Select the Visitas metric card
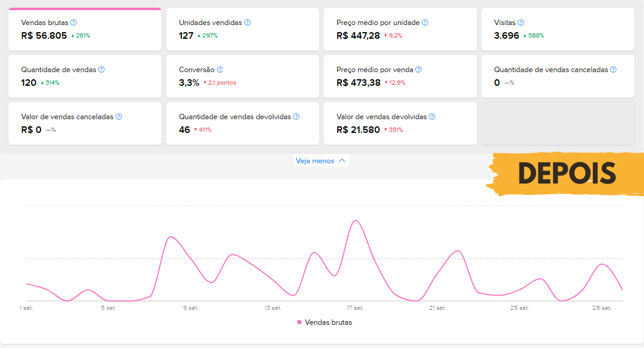This screenshot has width=644, height=348. pos(558,30)
